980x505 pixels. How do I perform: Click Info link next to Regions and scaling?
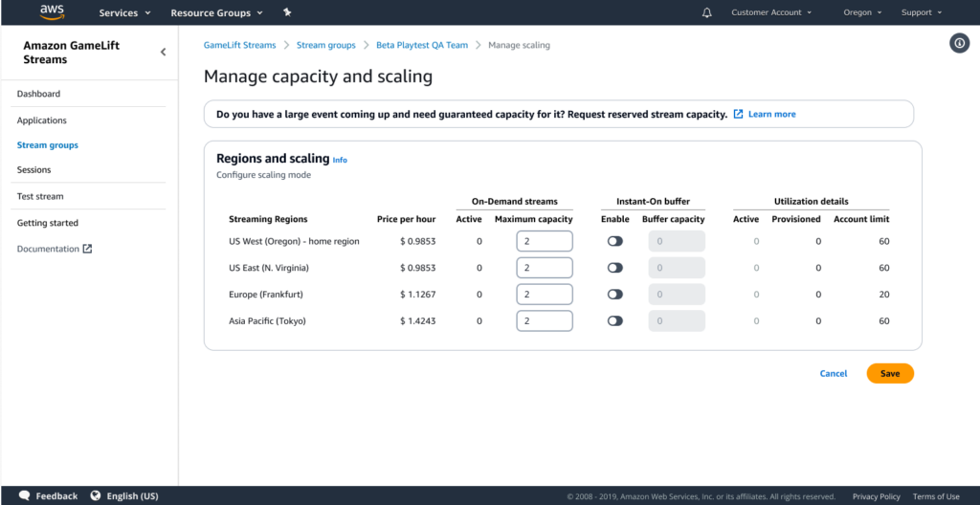[x=340, y=160]
